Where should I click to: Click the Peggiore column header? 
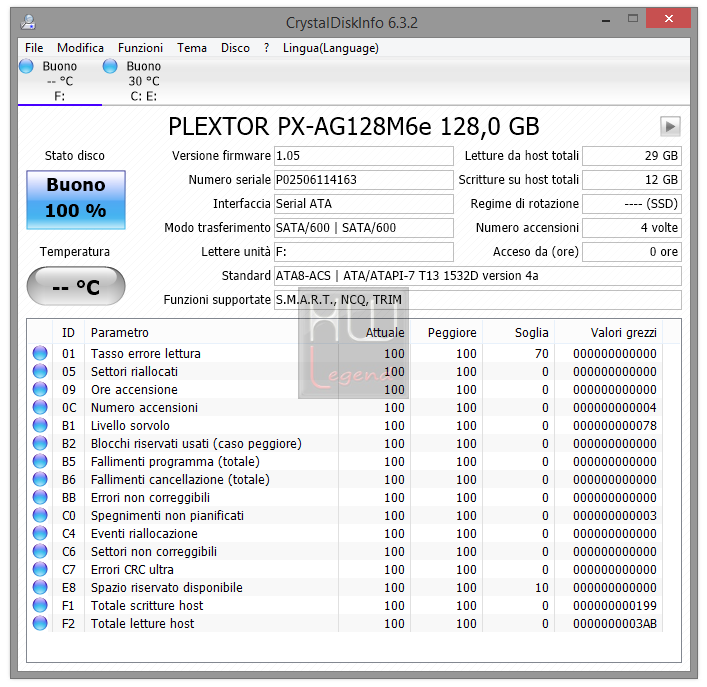coord(446,333)
